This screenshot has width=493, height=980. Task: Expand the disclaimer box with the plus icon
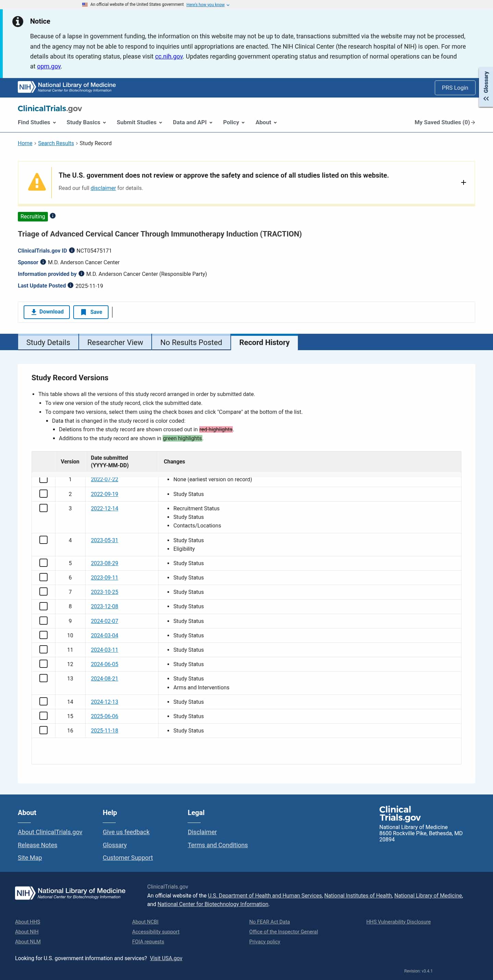463,182
